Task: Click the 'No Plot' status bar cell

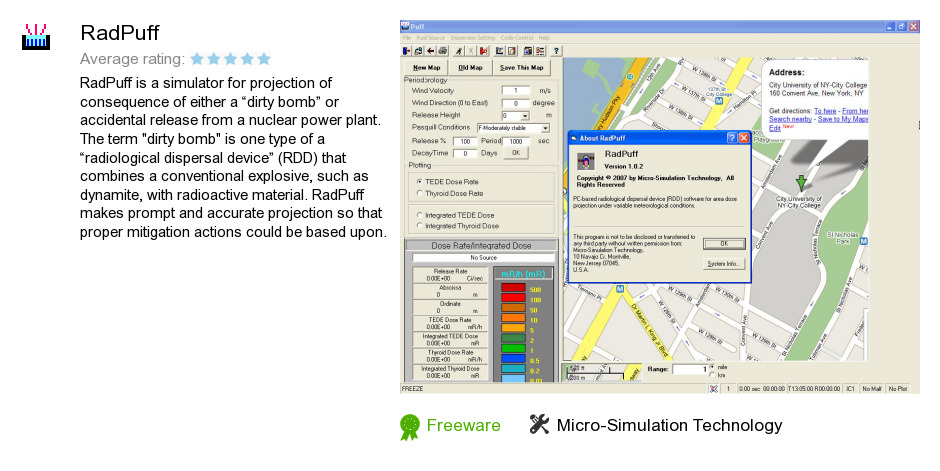Action: coord(898,389)
